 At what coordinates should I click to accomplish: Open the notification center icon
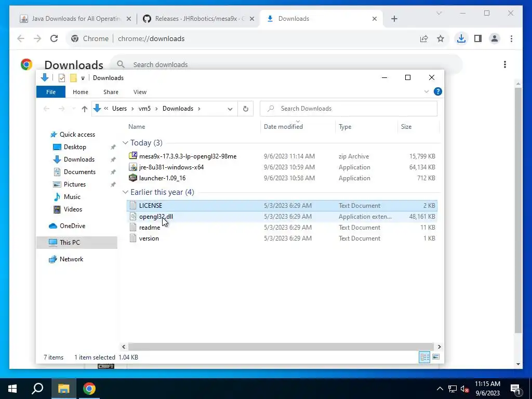click(x=515, y=389)
